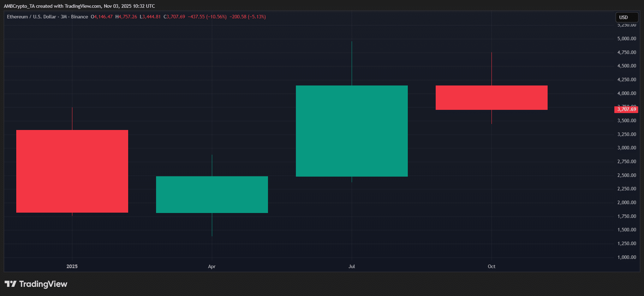Viewport: 644px width, 296px height.
Task: Click the large green July candle body
Action: (352, 131)
